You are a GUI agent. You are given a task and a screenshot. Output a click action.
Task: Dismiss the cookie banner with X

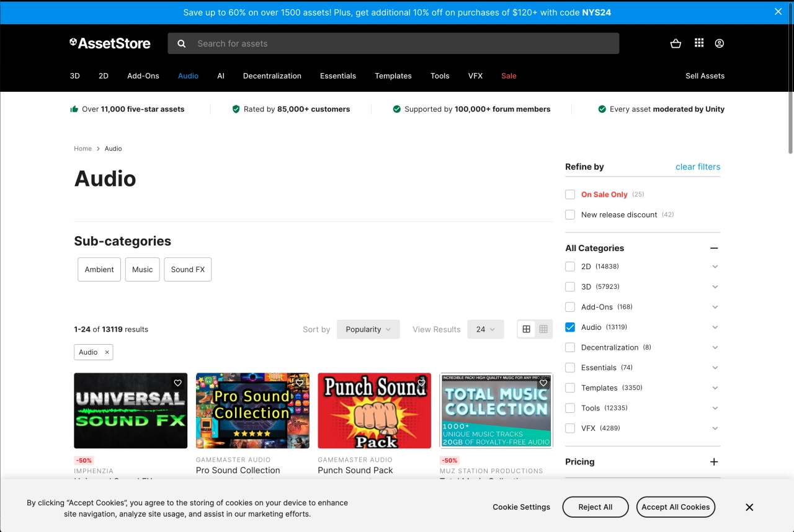tap(749, 507)
